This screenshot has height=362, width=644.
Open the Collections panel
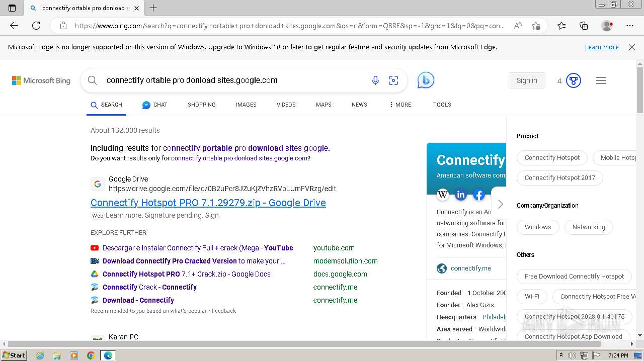coord(584,26)
